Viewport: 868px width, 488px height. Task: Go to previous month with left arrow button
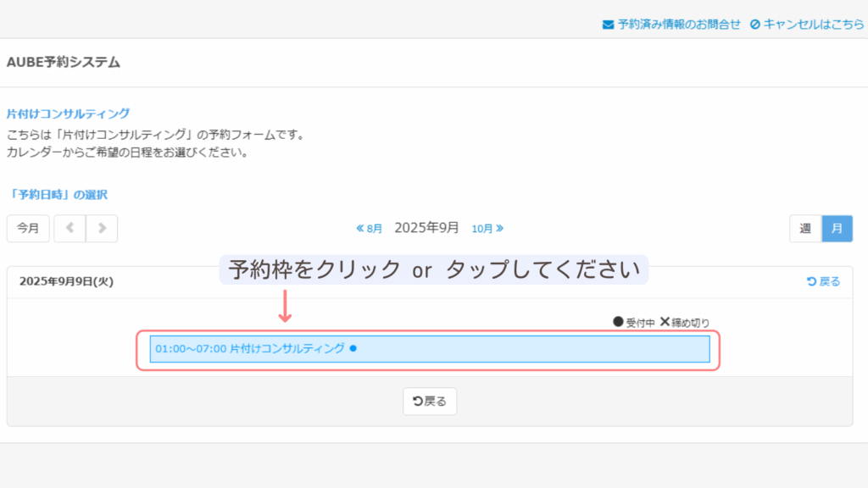click(70, 228)
